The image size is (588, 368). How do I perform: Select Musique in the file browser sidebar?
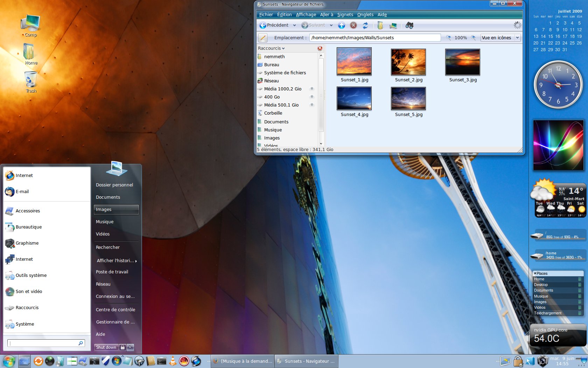(287, 130)
